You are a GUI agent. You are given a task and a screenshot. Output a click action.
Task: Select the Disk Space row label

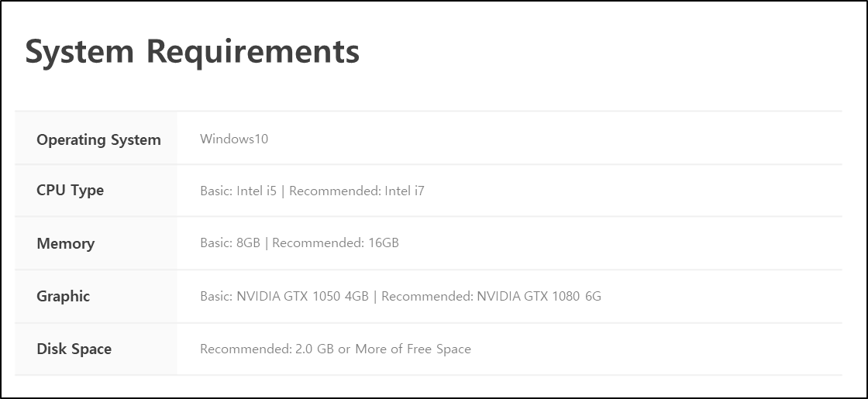pyautogui.click(x=74, y=349)
